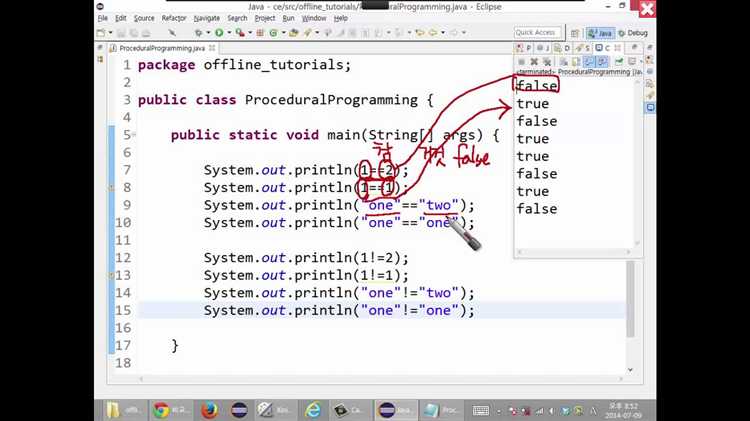Open the Refactor menu
Screen dimensions: 750x421
tap(174, 18)
